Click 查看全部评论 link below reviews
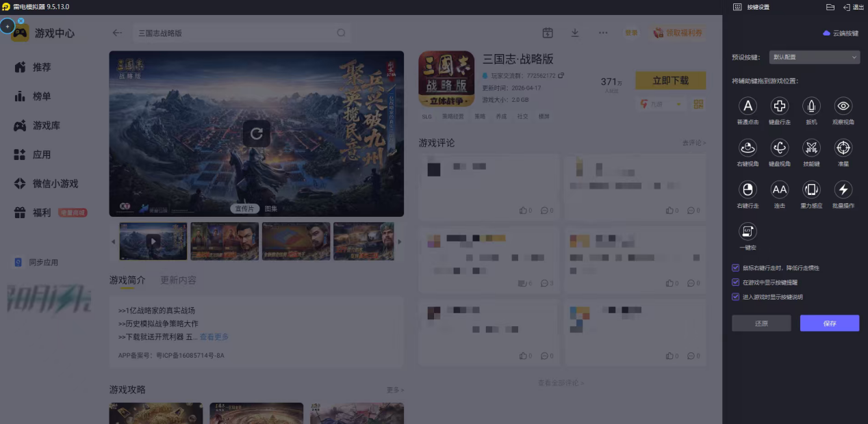Screen dimensions: 868x424 pos(561,383)
